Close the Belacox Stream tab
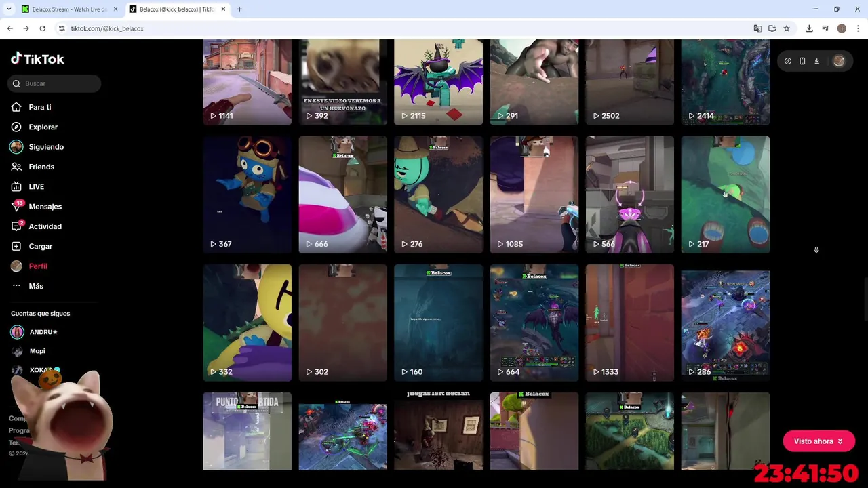The image size is (868, 488). click(x=116, y=9)
